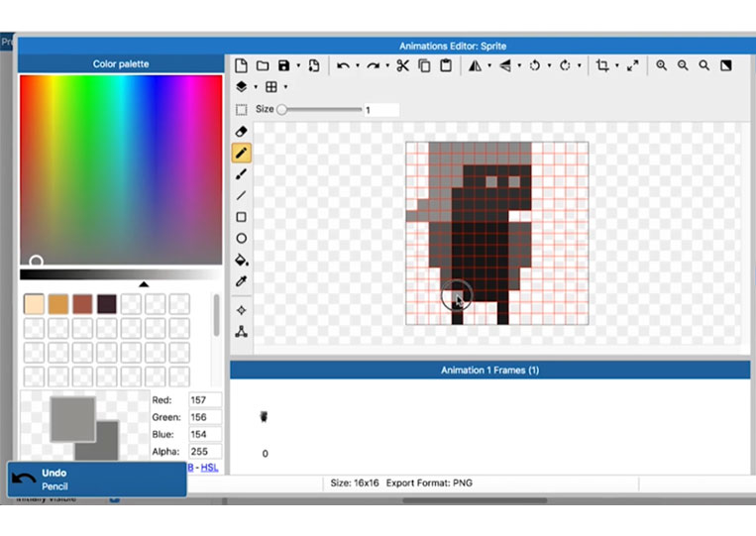Undo last action with toolbar arrow
Viewport: 756px width, 536px height.
click(x=343, y=65)
